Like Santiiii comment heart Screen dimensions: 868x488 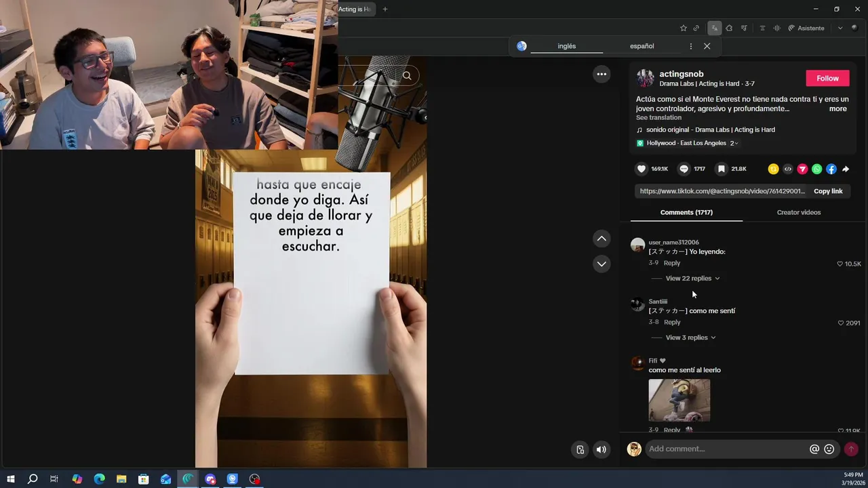point(842,323)
